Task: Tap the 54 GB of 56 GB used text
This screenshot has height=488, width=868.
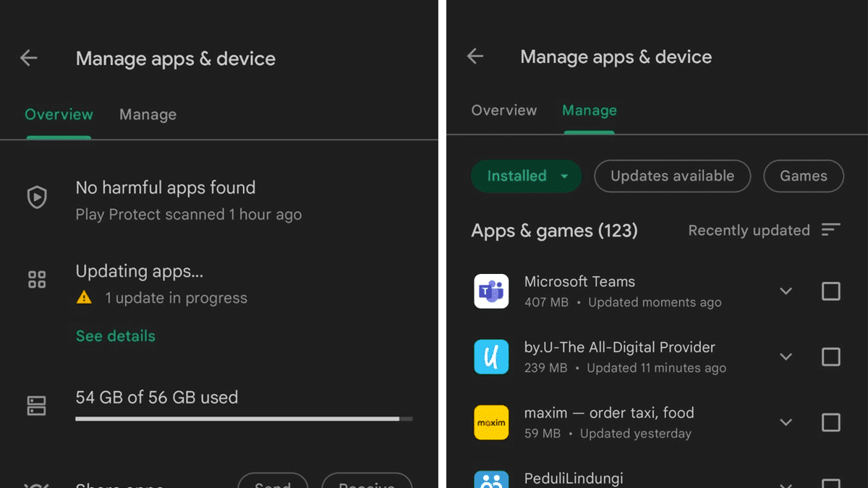Action: click(157, 397)
